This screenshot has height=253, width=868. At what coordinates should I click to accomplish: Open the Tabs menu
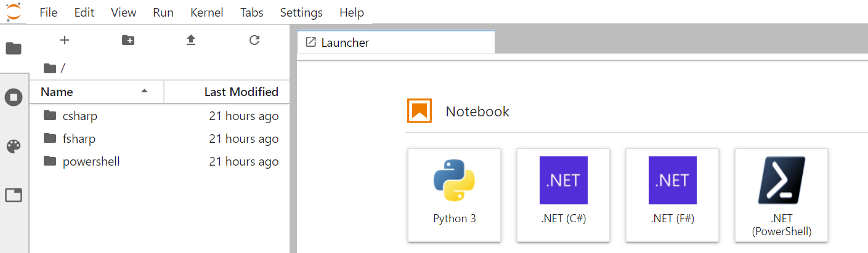(253, 12)
